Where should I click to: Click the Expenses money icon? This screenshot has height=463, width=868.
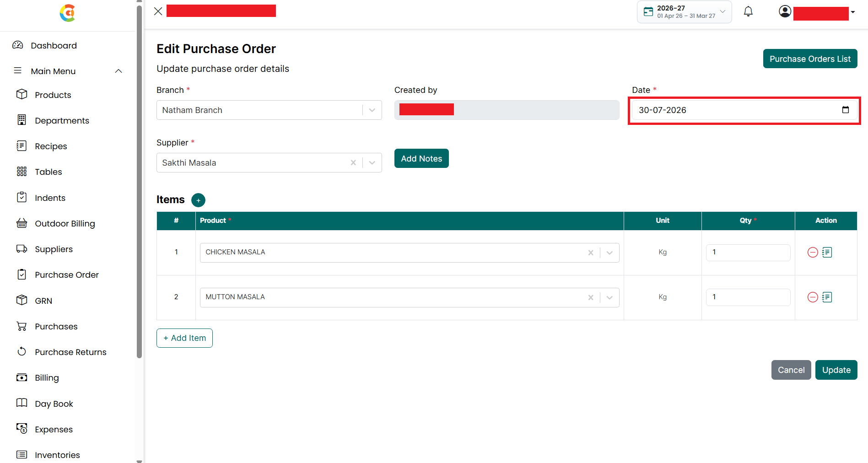pyautogui.click(x=22, y=429)
